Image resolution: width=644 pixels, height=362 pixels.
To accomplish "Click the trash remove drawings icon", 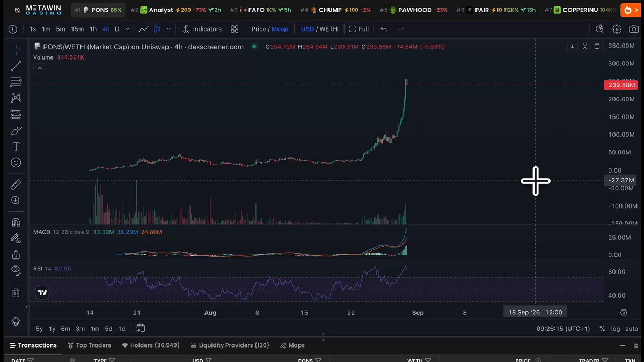I will (x=16, y=293).
